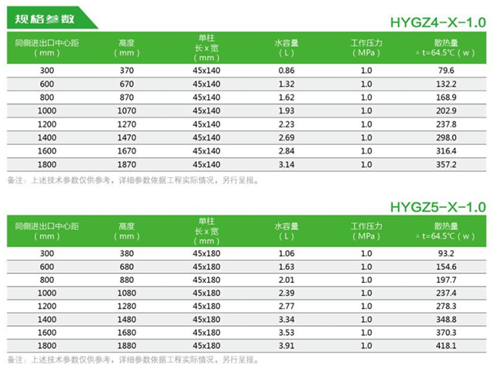500x370 pixels.
Task: Click the height value 1870
Action: [x=127, y=164]
